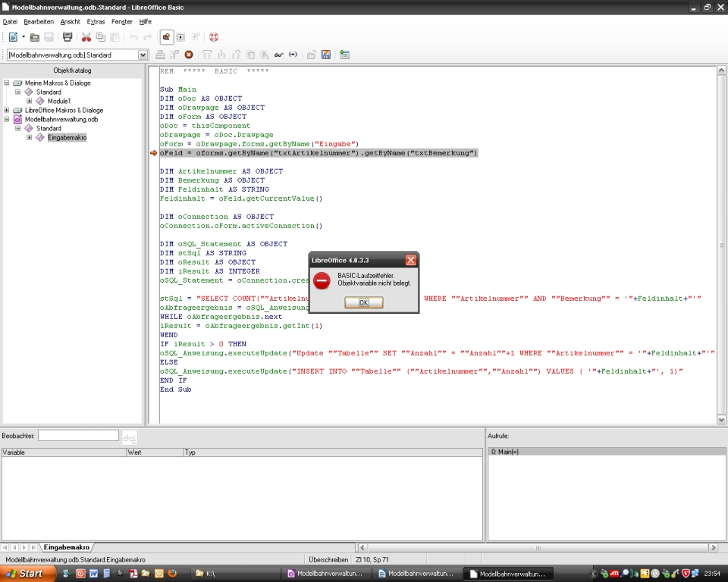Switch to the K:\ taskbar window
The width and height of the screenshot is (728, 582).
(235, 574)
